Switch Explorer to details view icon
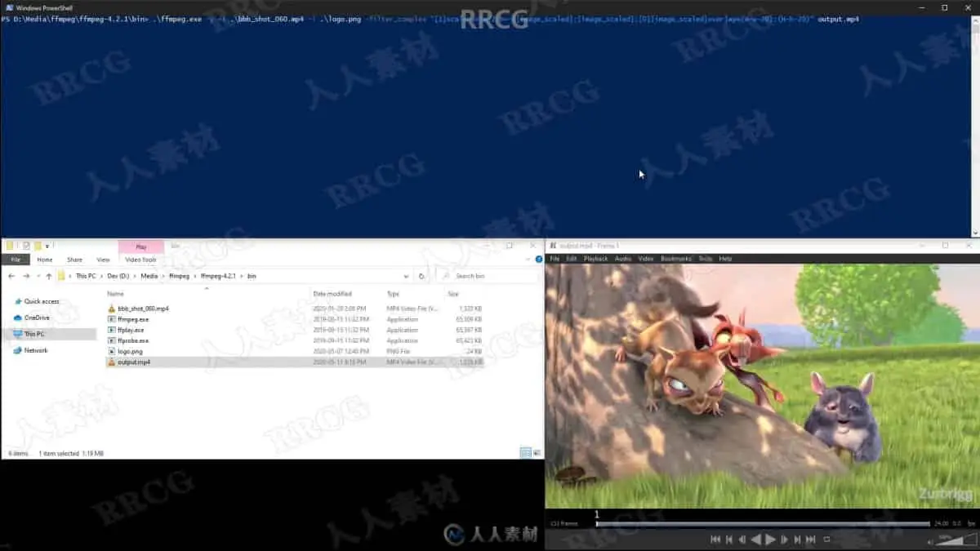The height and width of the screenshot is (551, 980). [525, 453]
